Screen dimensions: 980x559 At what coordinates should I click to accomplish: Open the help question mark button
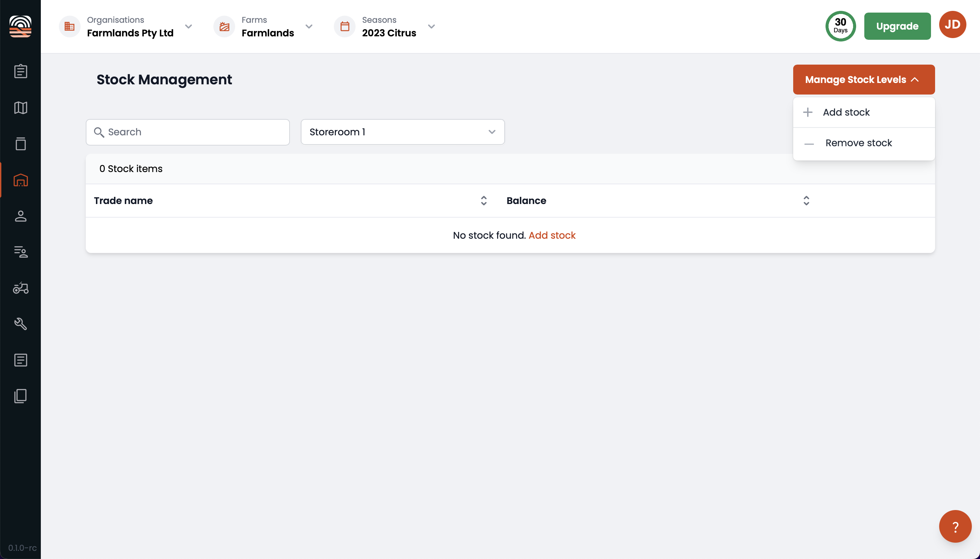pos(955,526)
